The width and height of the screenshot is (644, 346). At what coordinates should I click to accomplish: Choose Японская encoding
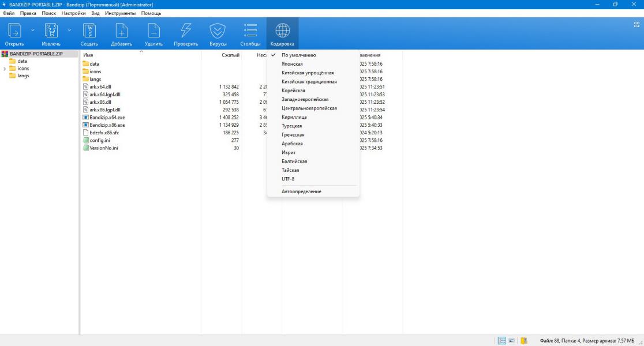[313, 64]
